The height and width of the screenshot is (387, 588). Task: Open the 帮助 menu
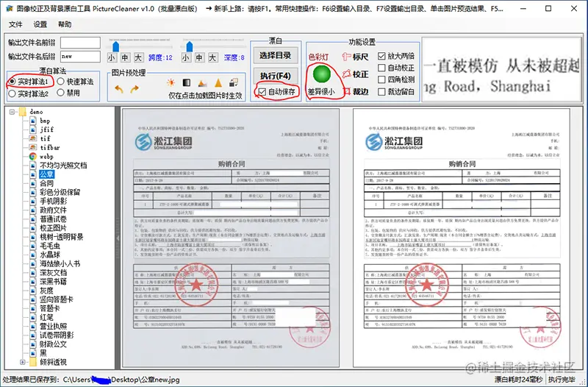(65, 24)
